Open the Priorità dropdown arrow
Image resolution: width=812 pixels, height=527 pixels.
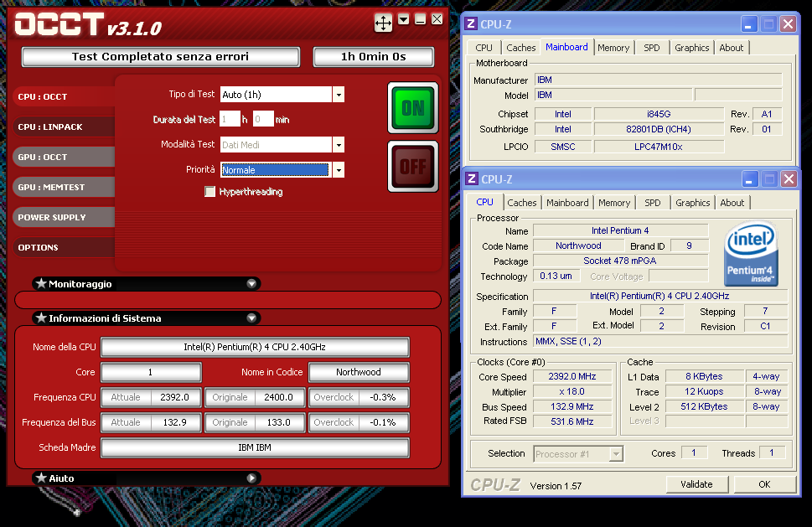tap(339, 170)
